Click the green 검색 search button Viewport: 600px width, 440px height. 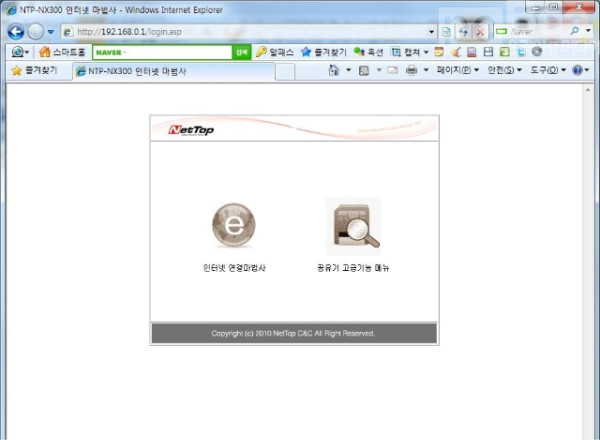tap(241, 52)
